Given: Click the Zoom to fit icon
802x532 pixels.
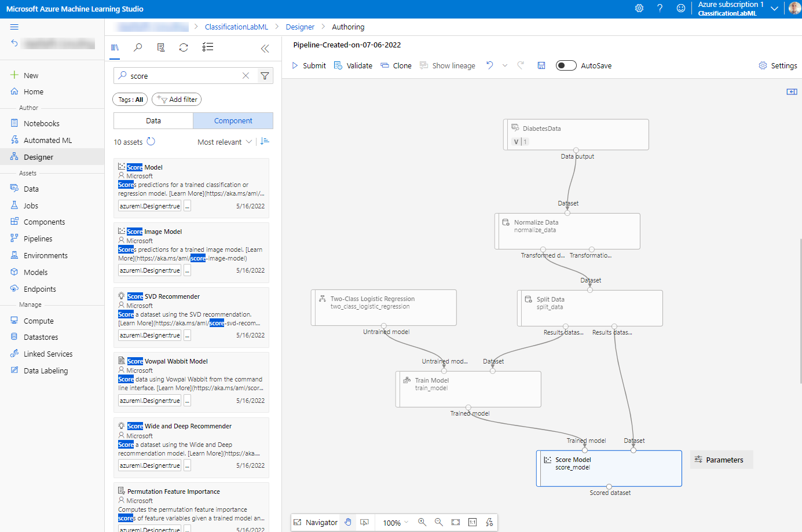Looking at the screenshot, I should click(456, 522).
